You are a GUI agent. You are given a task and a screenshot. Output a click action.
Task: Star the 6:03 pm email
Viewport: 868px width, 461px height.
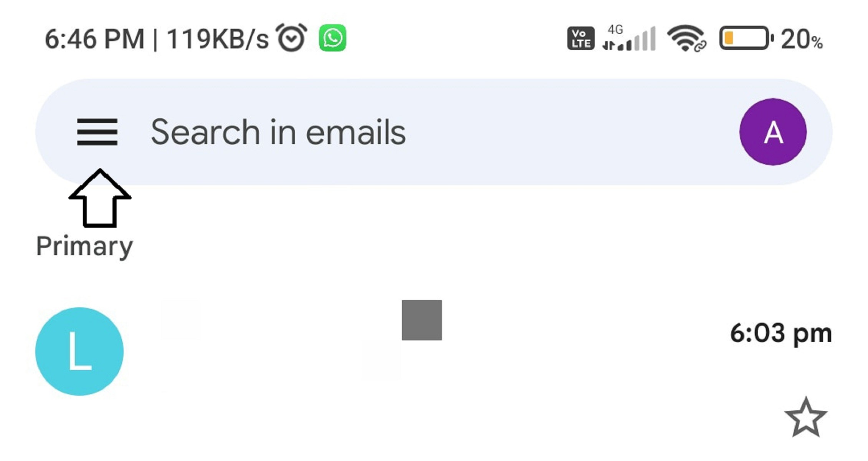tap(805, 418)
